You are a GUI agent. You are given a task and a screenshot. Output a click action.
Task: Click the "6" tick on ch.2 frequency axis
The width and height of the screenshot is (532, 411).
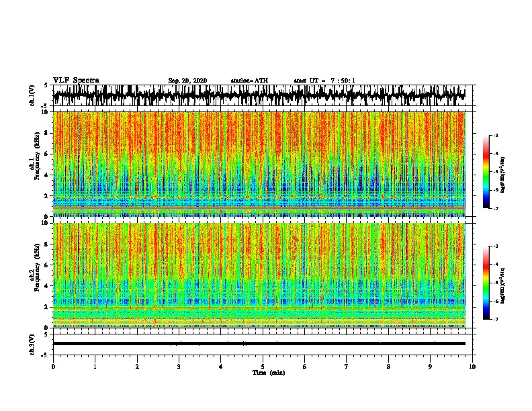[x=47, y=265]
